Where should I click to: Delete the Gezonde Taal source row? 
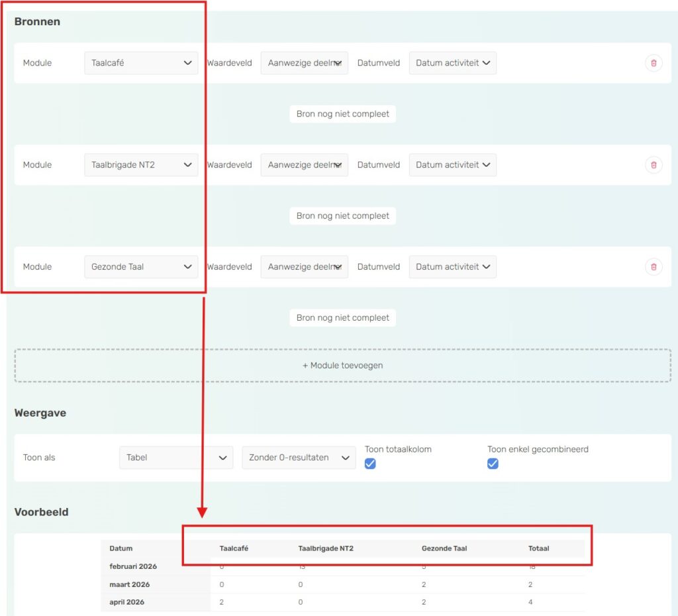[654, 267]
